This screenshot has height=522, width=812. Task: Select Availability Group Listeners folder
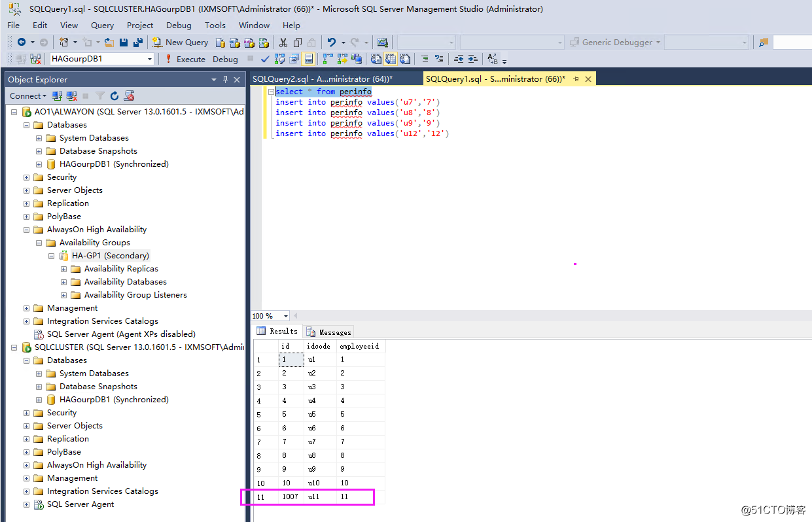[x=135, y=295]
